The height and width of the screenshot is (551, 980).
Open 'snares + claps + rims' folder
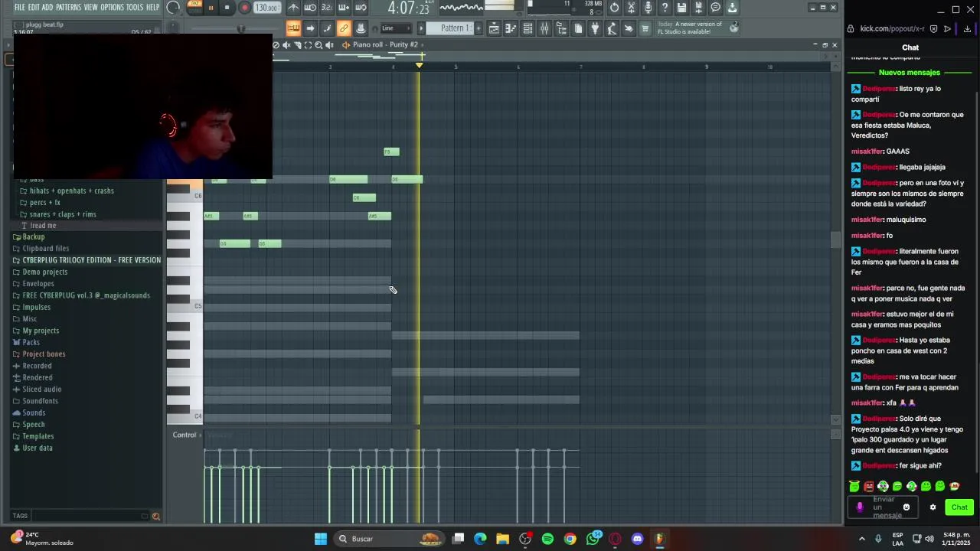[x=62, y=214]
